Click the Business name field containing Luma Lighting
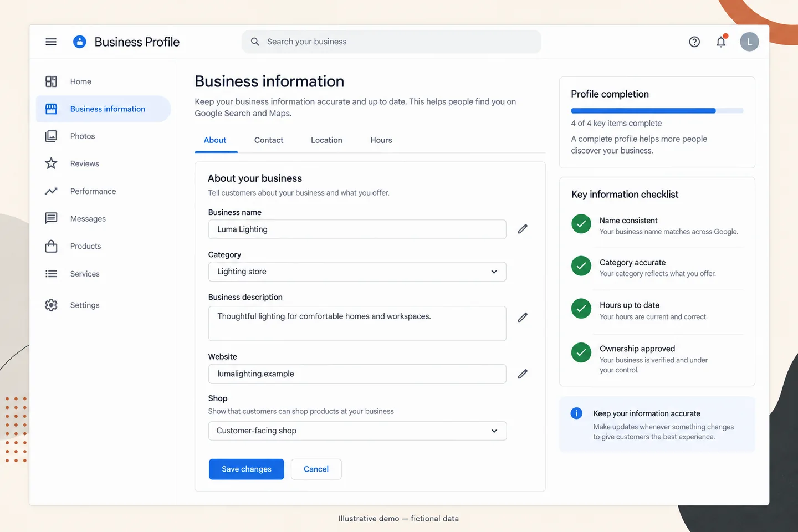798x532 pixels. click(357, 229)
